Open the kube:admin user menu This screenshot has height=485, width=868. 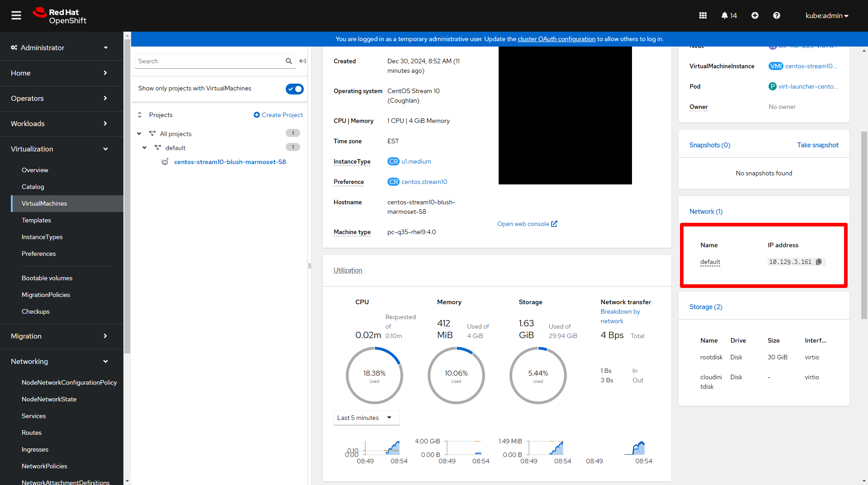point(826,16)
